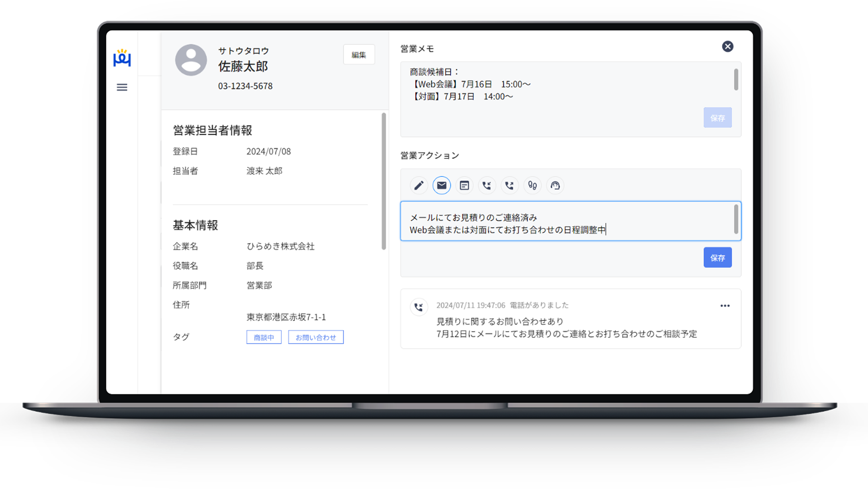The image size is (868, 489).
Task: Save the 営業メモ with its 保存 button
Action: click(718, 118)
